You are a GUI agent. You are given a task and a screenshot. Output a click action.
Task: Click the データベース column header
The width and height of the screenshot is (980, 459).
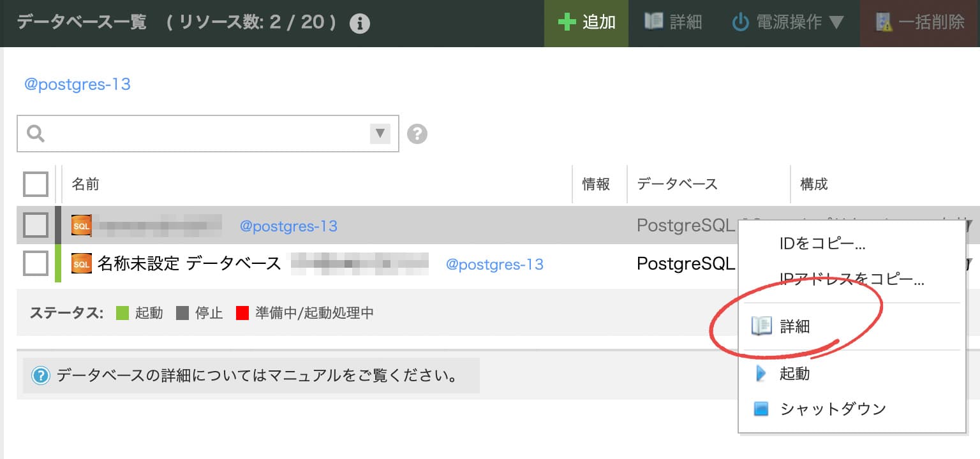pos(678,184)
